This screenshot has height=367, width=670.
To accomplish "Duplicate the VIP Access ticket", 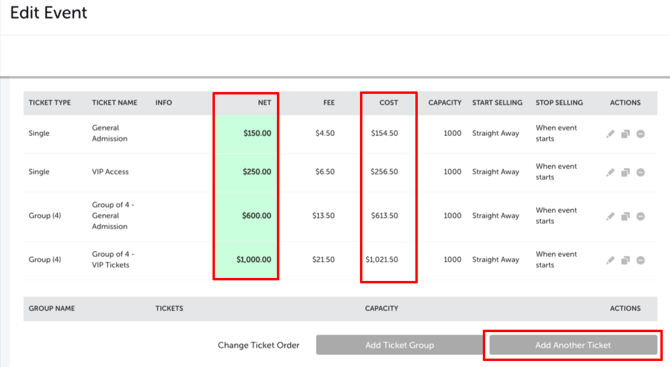I will pos(625,173).
